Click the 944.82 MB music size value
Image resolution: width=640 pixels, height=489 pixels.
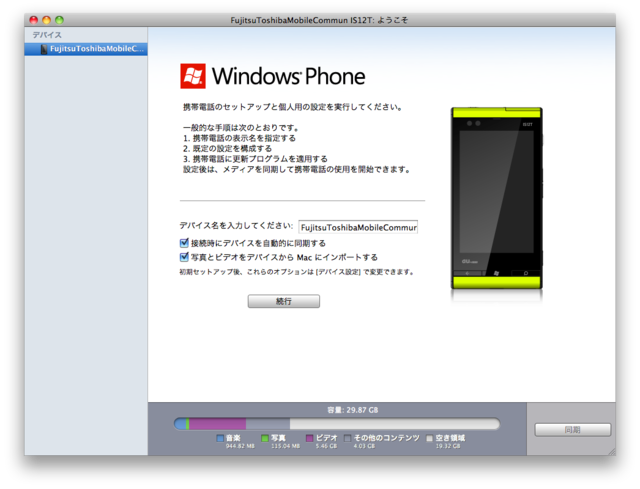coord(240,446)
